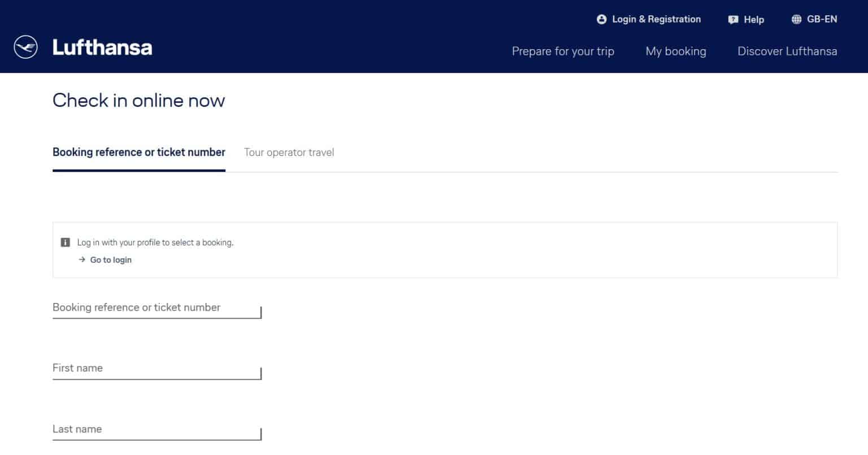Click the arrow icon before Go to login

(82, 259)
